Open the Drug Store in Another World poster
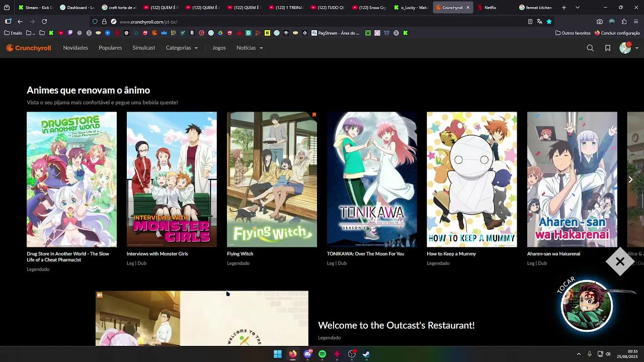The image size is (644, 362). [x=71, y=179]
